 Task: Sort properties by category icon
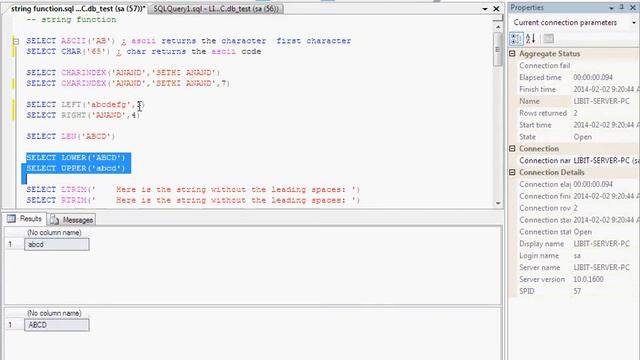coord(516,39)
